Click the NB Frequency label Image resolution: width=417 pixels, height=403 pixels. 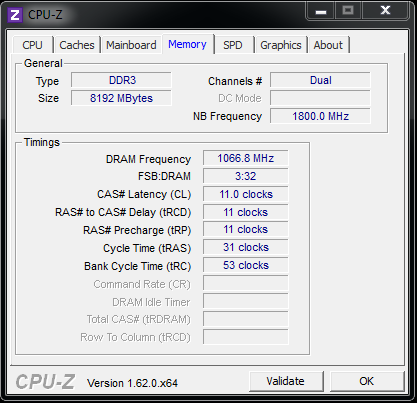(x=227, y=116)
